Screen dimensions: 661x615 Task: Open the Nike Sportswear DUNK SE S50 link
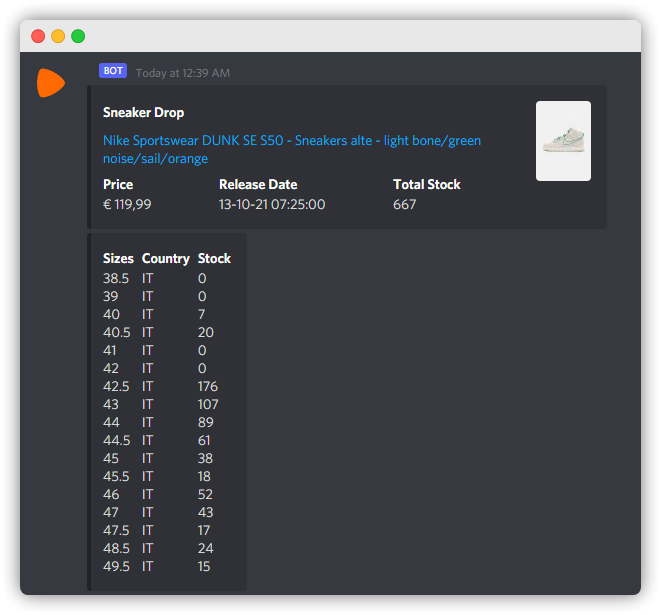292,149
